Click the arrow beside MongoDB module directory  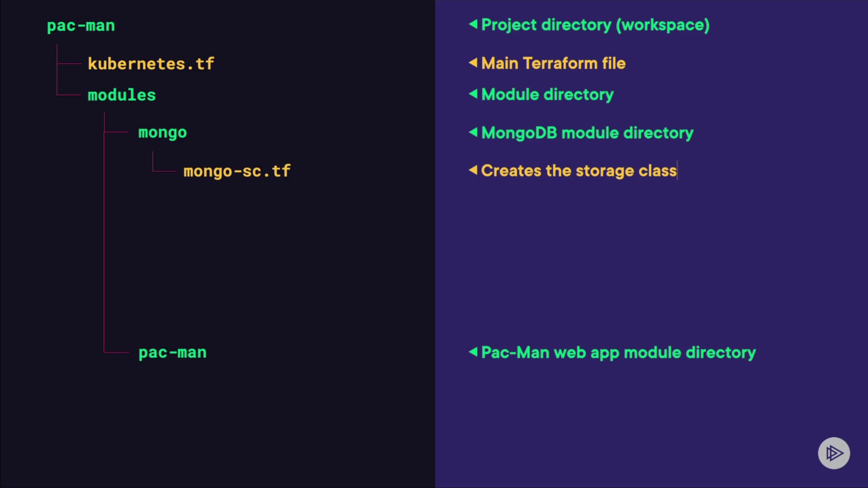[473, 132]
